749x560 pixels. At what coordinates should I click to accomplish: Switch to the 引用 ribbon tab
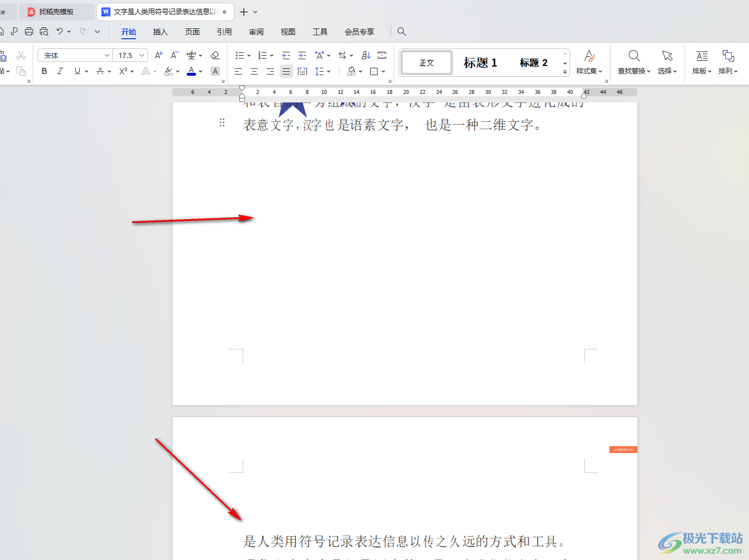224,32
